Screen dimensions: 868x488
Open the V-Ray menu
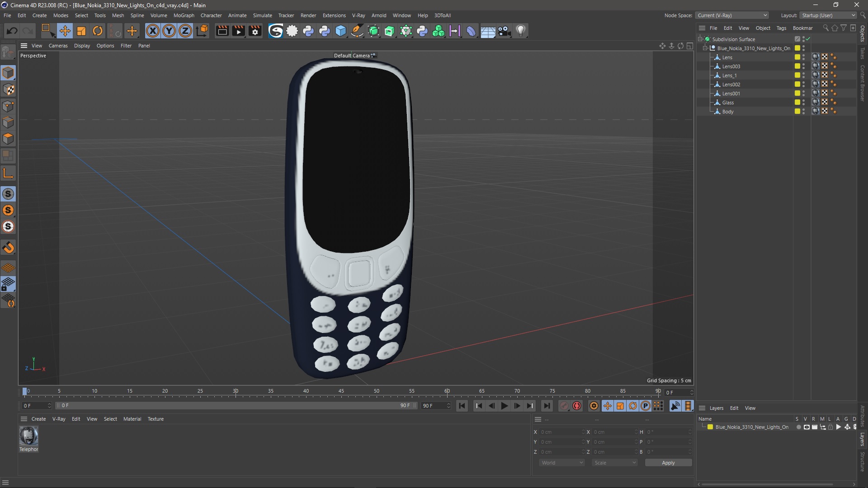(x=359, y=15)
